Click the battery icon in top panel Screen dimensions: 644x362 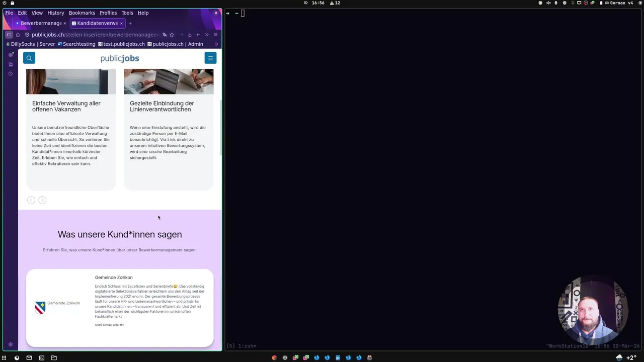pyautogui.click(x=601, y=3)
